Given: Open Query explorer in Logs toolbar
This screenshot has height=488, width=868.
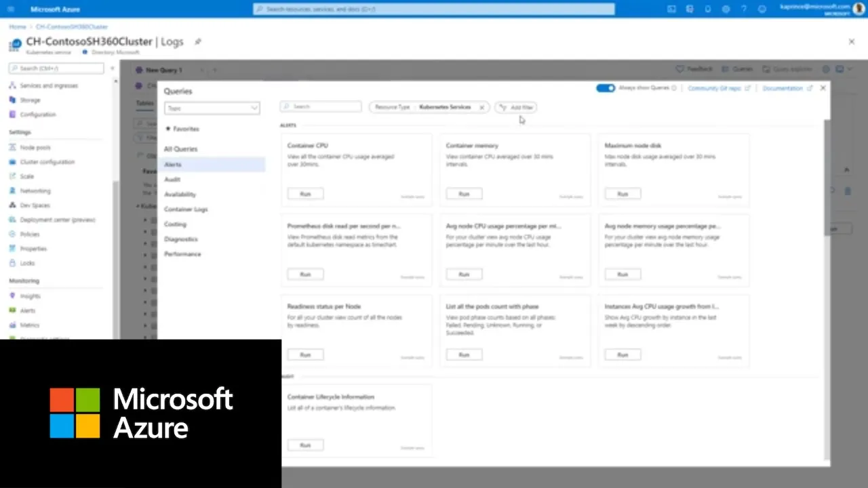Looking at the screenshot, I should [x=787, y=69].
